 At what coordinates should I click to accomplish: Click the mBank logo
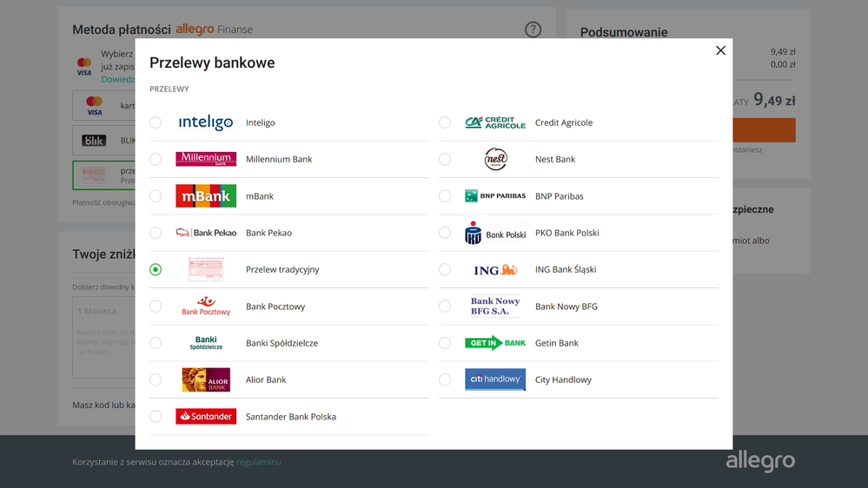[205, 196]
